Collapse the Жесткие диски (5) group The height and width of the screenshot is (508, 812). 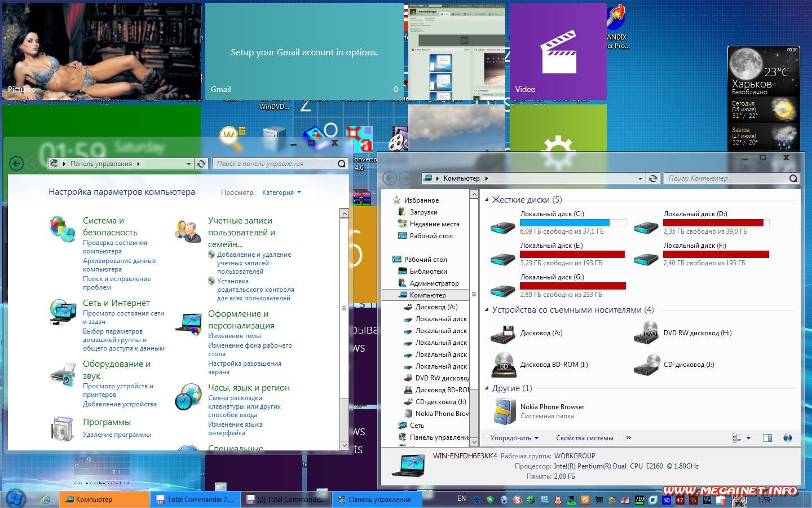pyautogui.click(x=487, y=200)
